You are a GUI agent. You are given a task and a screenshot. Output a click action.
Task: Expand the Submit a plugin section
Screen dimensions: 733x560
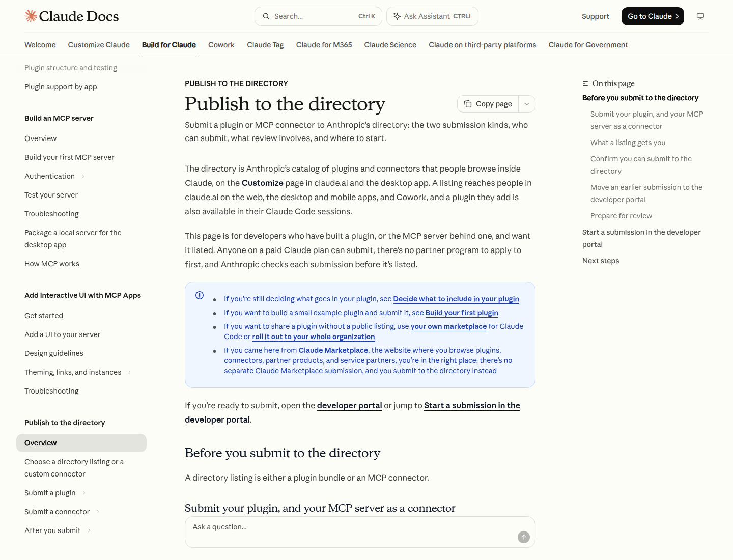point(84,493)
